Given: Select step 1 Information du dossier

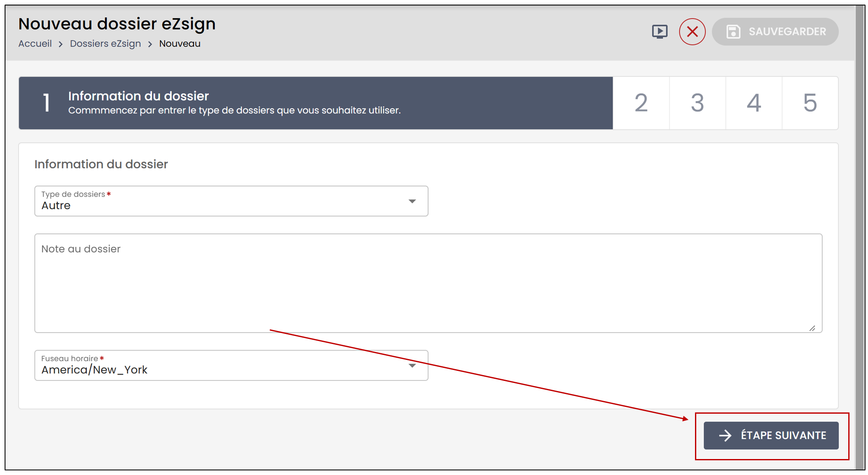Looking at the screenshot, I should 316,103.
